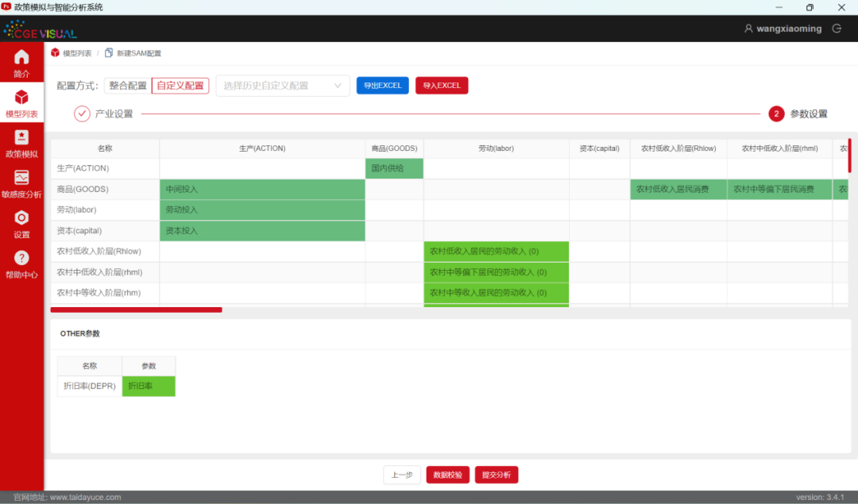Click the 劳动投入 green cell

coord(262,210)
